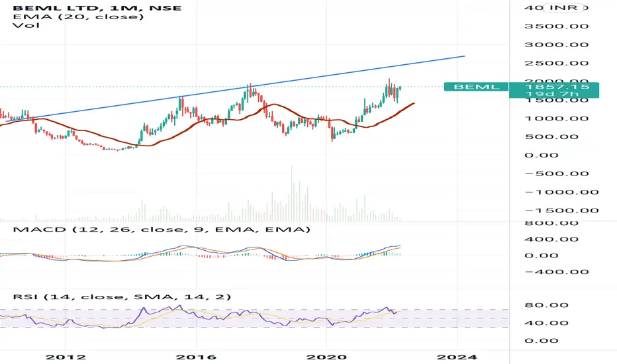Viewport: 617px width, 364px height.
Task: Click the 2500.00 price axis label
Action: [x=556, y=64]
